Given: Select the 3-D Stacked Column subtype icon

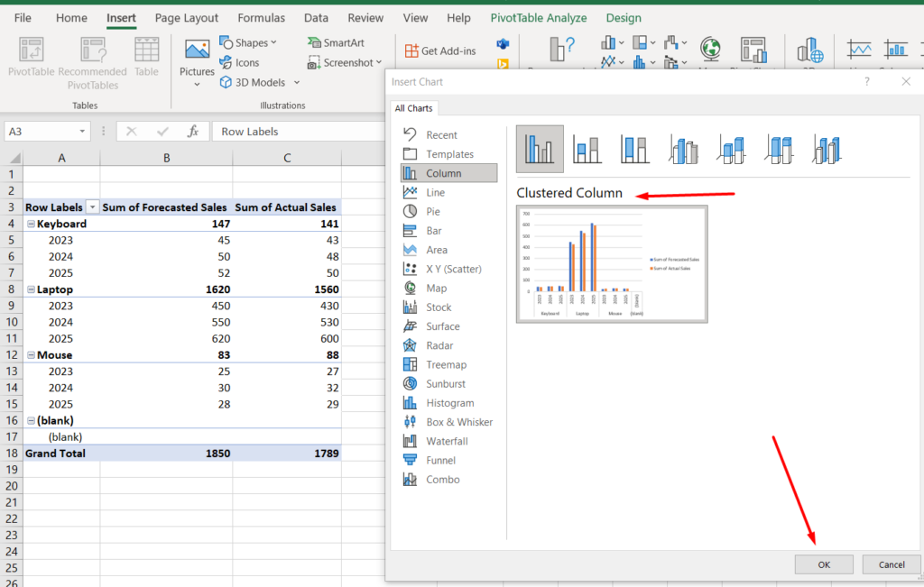Looking at the screenshot, I should coord(731,149).
